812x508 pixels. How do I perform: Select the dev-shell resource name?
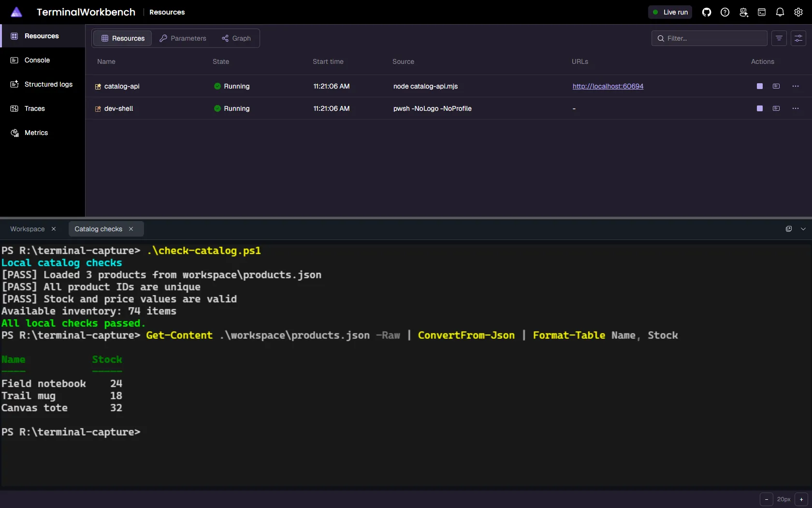(x=118, y=108)
